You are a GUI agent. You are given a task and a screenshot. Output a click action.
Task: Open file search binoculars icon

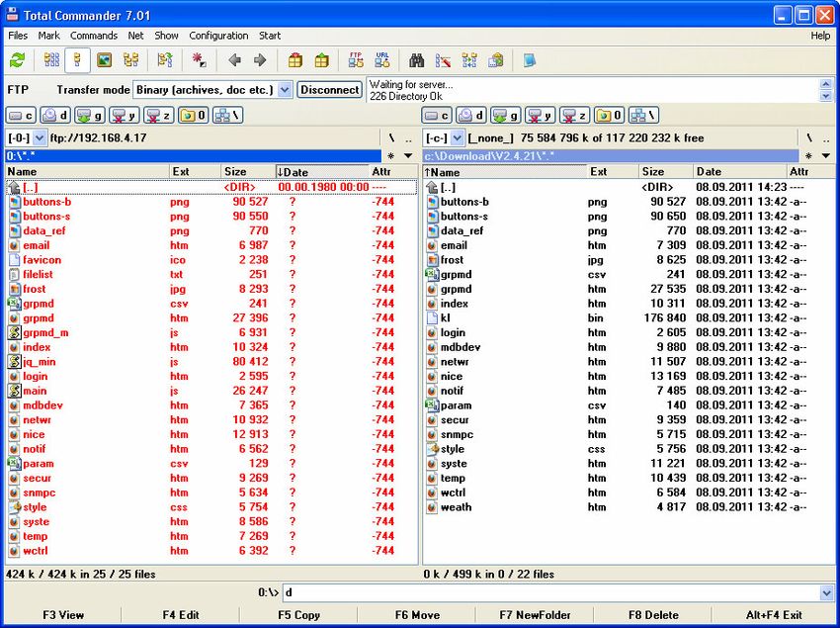(417, 60)
